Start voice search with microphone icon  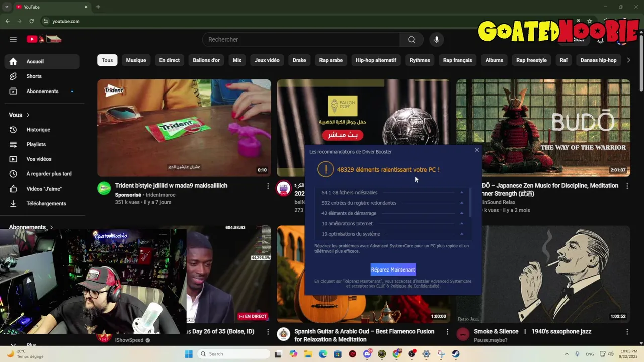tap(436, 40)
